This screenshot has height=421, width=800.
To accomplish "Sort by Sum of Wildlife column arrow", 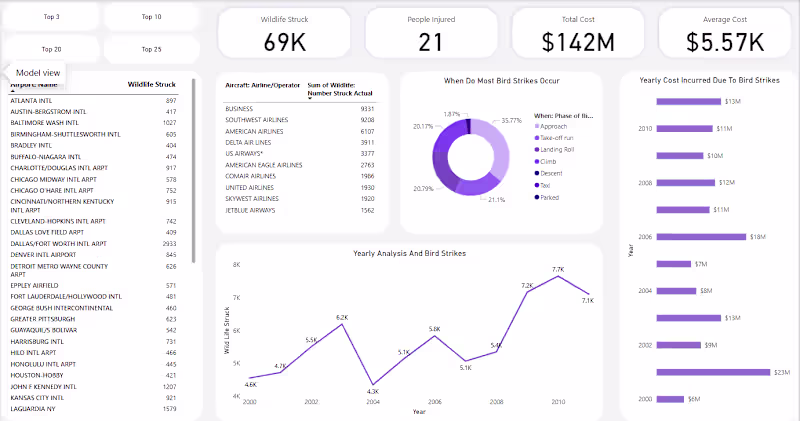I will pyautogui.click(x=310, y=98).
